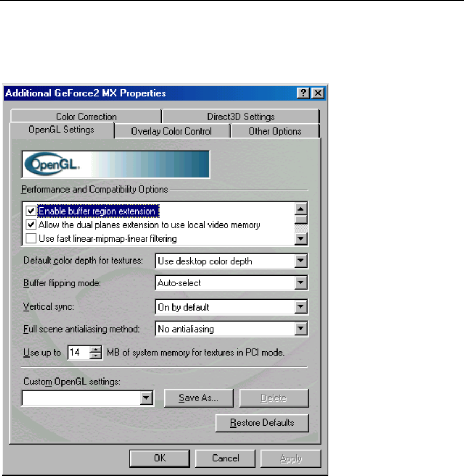This screenshot has width=464, height=476.
Task: Click 'Auto-select' buffer flipping value
Action: pyautogui.click(x=179, y=283)
